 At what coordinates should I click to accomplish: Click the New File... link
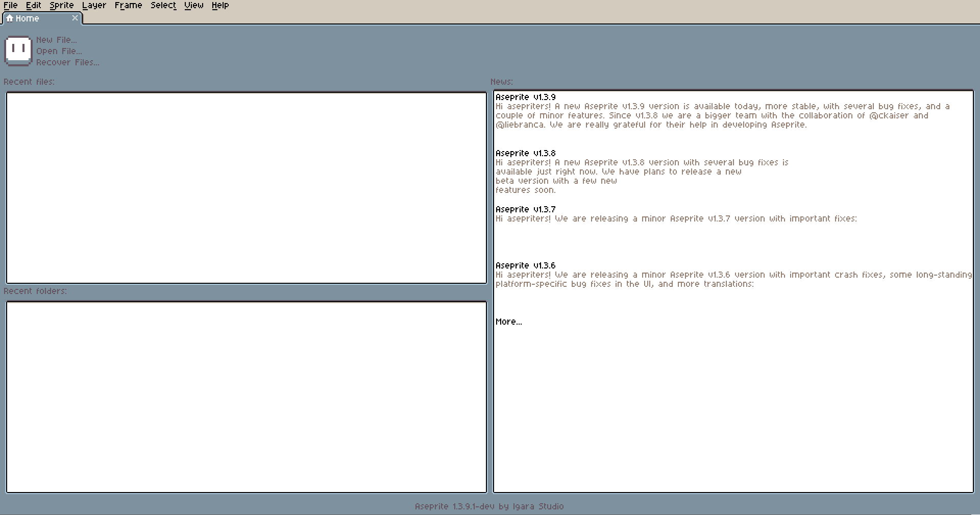click(57, 40)
